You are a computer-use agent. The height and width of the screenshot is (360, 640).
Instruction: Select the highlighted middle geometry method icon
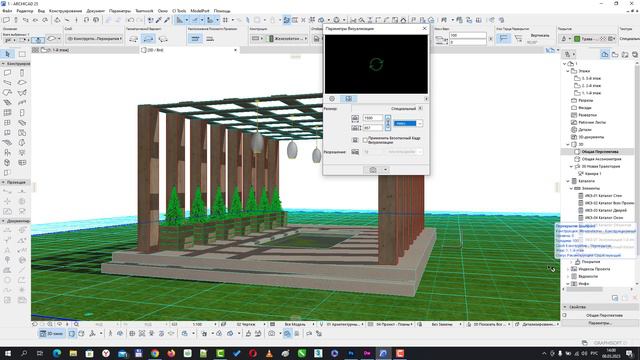pos(149,39)
